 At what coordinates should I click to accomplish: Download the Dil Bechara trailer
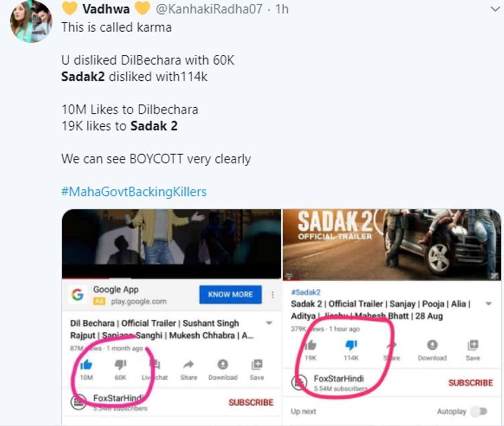222,365
